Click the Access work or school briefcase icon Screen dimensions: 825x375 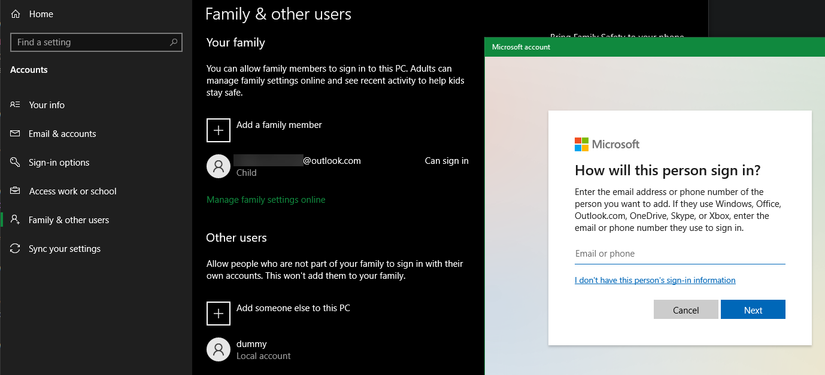coord(15,191)
